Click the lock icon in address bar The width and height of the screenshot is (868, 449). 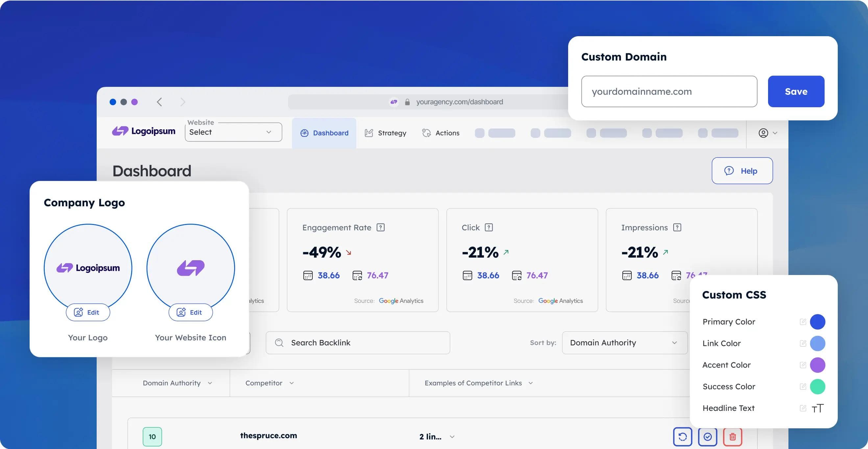pyautogui.click(x=407, y=102)
